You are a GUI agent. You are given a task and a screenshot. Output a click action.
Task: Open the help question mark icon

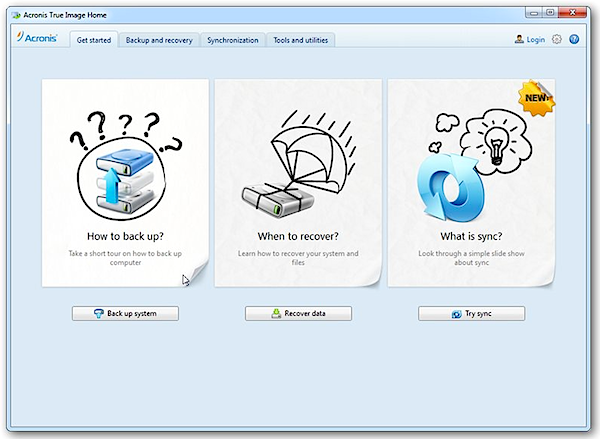574,39
